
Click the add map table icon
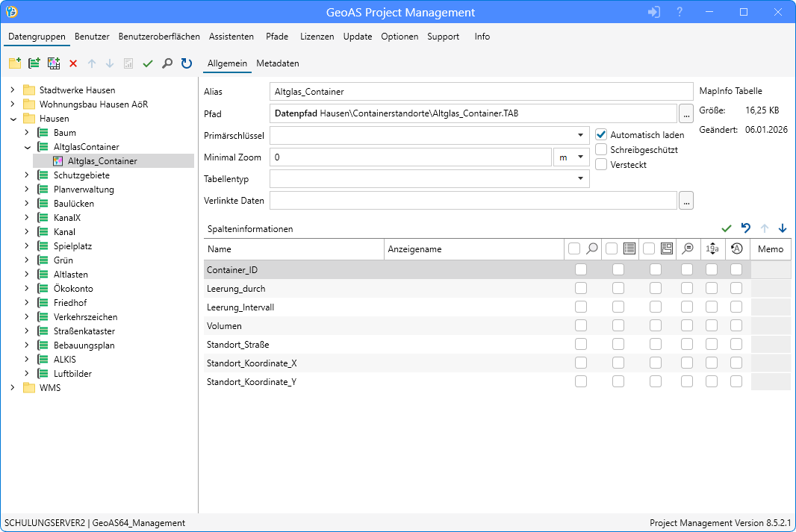pyautogui.click(x=53, y=64)
